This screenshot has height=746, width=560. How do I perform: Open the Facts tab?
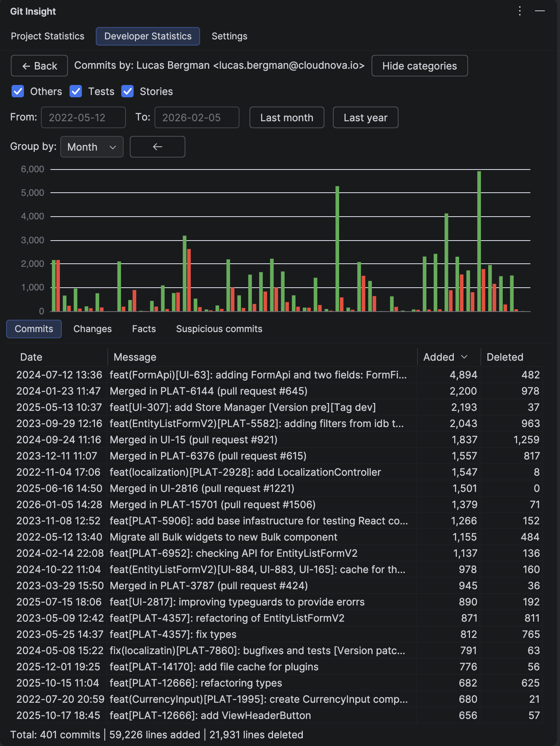[x=144, y=329]
